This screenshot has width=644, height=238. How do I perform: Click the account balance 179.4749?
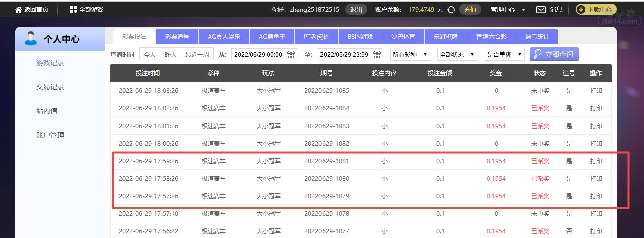point(421,10)
